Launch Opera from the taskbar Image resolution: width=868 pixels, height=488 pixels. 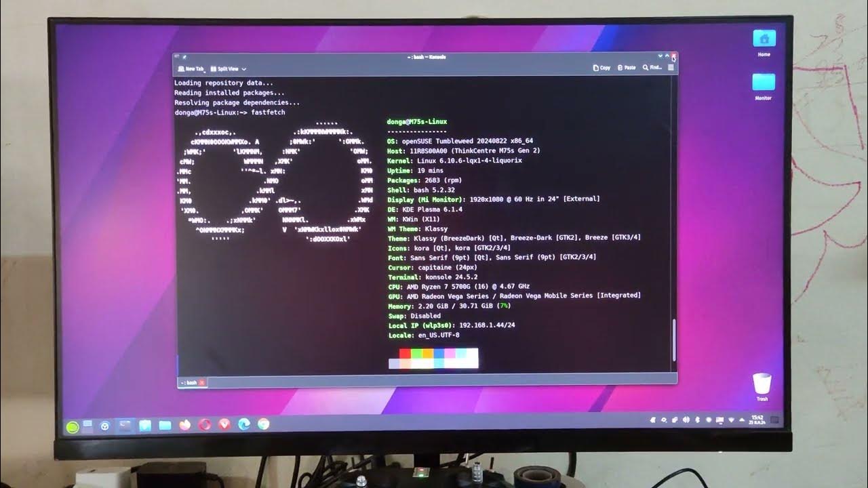click(205, 425)
